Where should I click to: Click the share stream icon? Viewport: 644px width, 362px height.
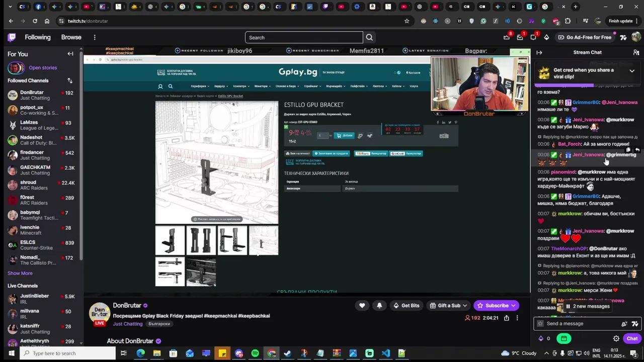pos(507,318)
